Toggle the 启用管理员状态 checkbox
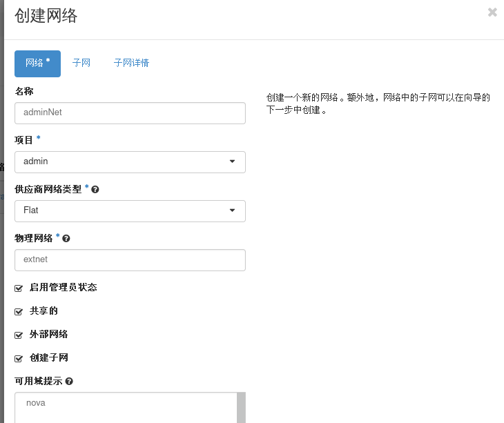504x423 pixels. coord(19,288)
